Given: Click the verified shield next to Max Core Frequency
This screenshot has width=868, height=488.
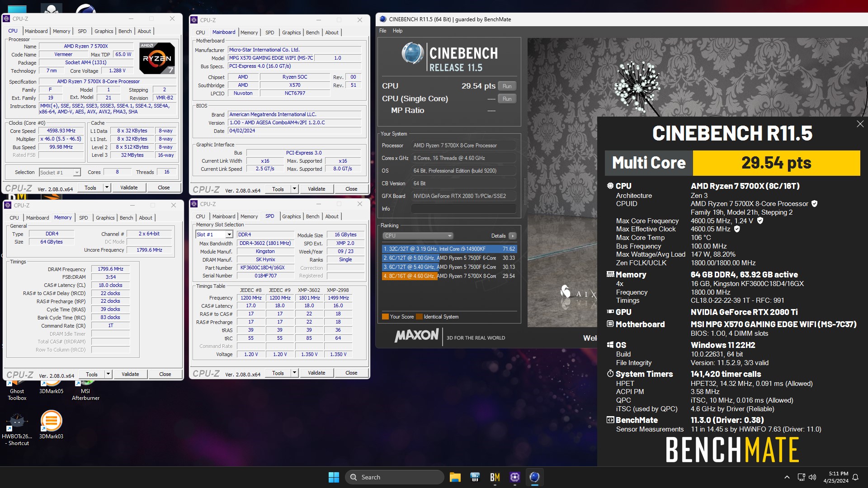Looking at the screenshot, I should 760,221.
